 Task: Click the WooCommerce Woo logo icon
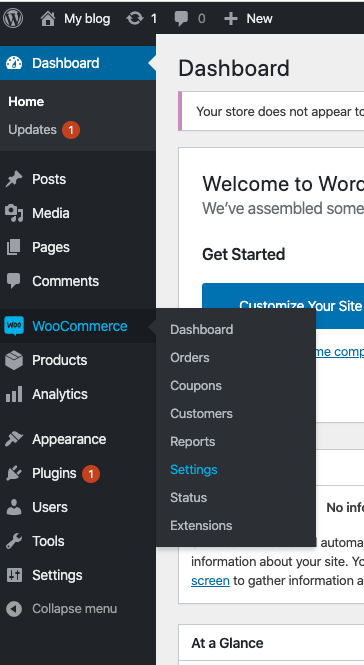(x=14, y=326)
